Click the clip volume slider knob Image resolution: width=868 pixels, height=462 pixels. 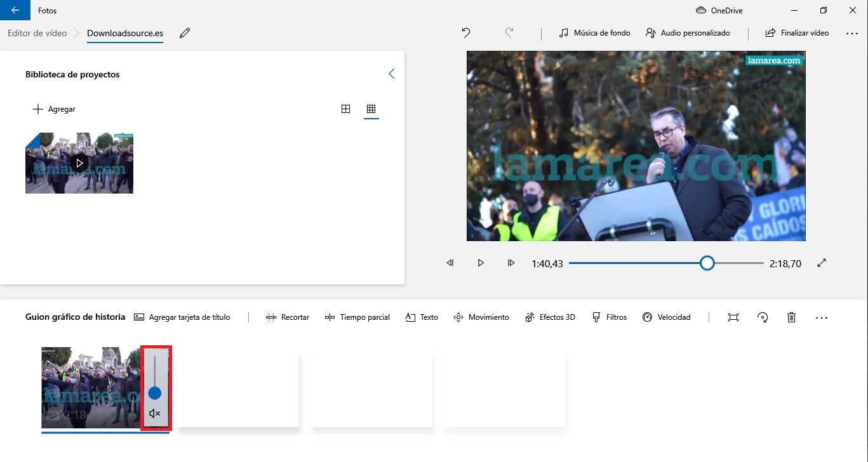[x=155, y=393]
